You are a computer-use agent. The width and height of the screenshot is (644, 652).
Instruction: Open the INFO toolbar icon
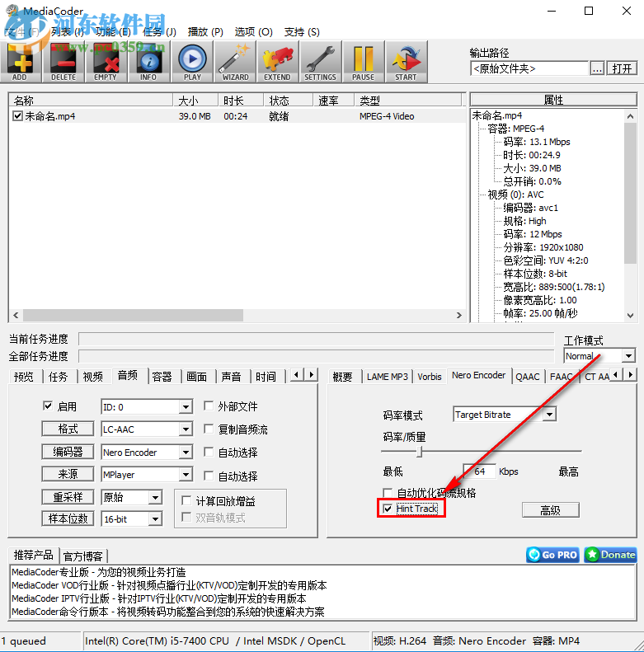click(x=148, y=62)
